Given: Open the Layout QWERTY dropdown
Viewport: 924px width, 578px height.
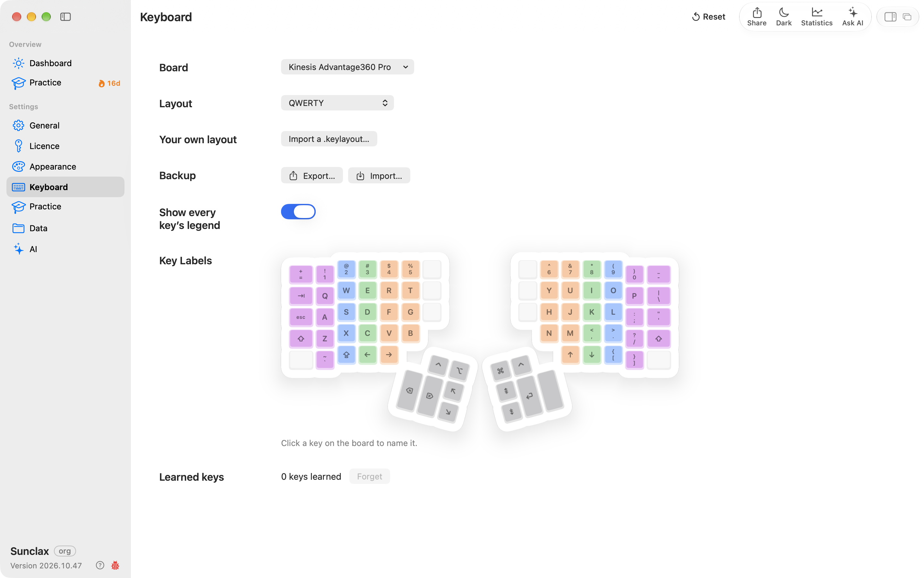Looking at the screenshot, I should 337,103.
